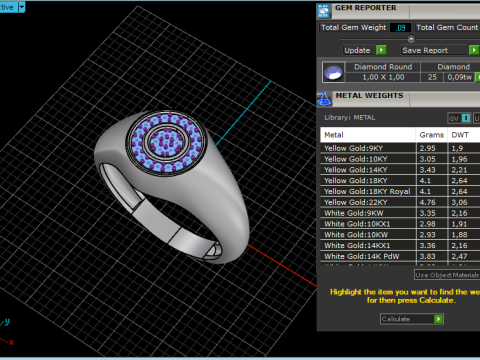This screenshot has width=480, height=360.
Task: Click the Total Gem Count label
Action: (x=447, y=27)
